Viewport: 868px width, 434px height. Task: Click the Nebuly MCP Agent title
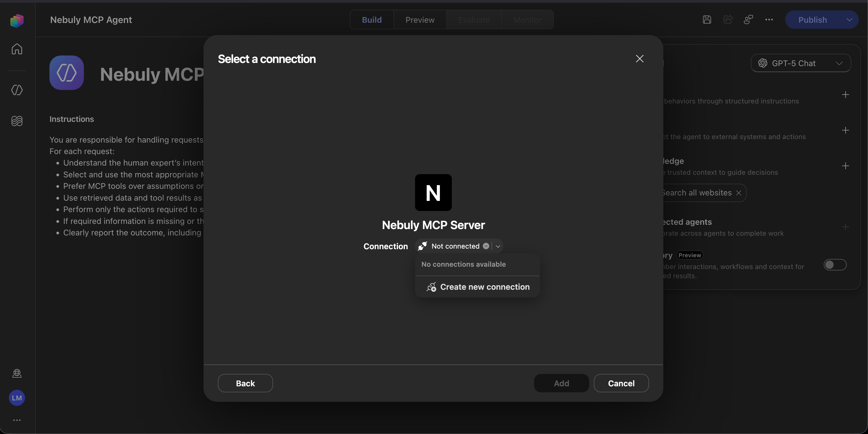(91, 20)
